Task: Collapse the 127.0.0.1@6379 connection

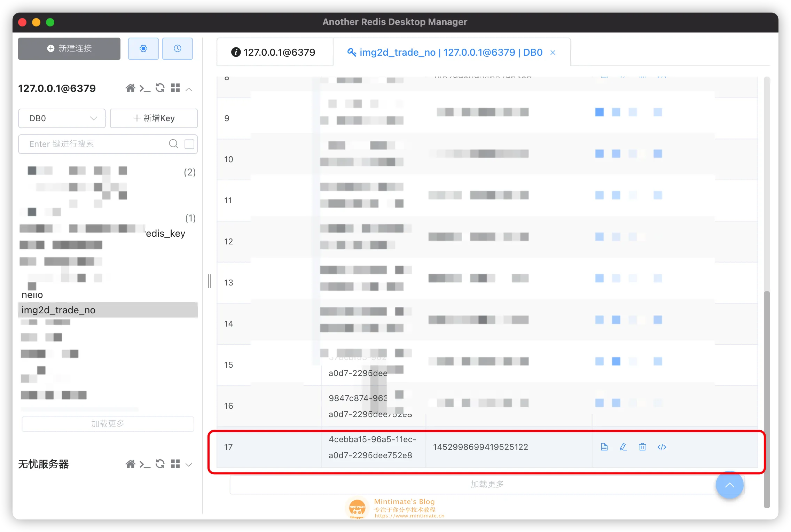Action: [x=189, y=89]
